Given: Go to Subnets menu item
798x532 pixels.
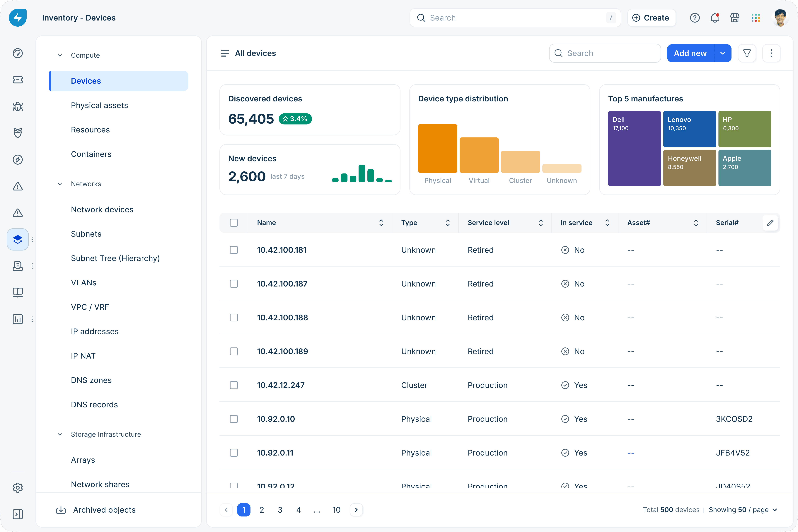Looking at the screenshot, I should pyautogui.click(x=86, y=234).
